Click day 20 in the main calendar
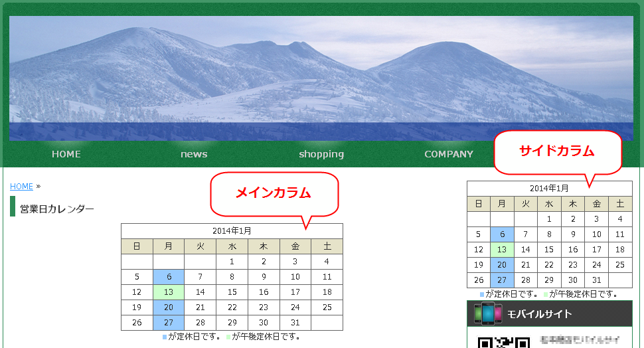644x348 pixels. coord(169,307)
